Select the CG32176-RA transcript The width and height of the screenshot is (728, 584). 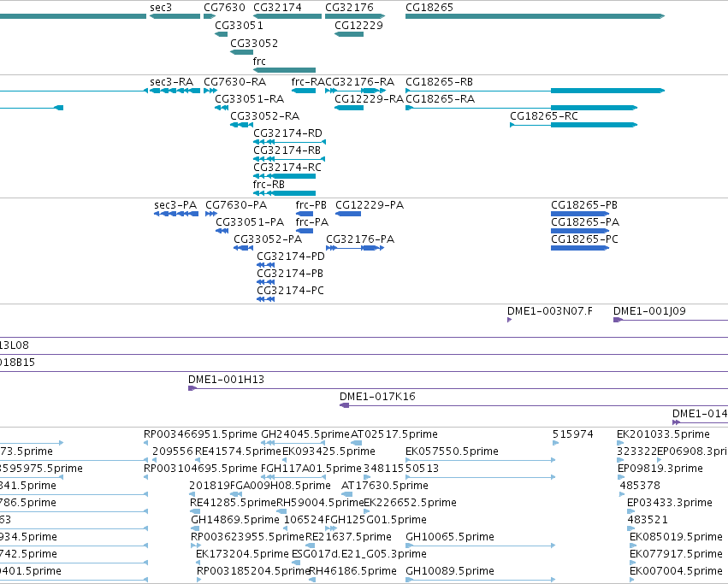click(356, 91)
